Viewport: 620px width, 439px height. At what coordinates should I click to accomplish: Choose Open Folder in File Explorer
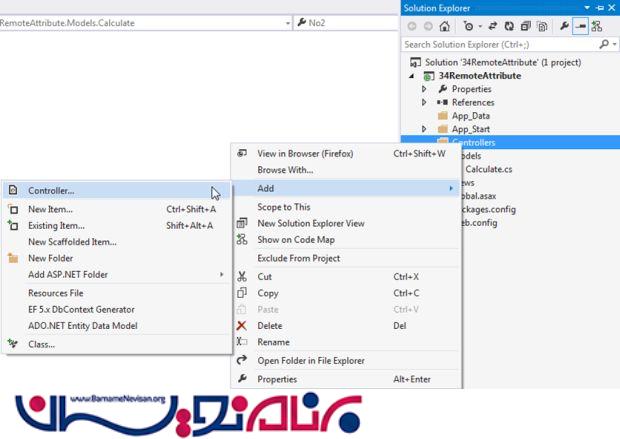(310, 360)
